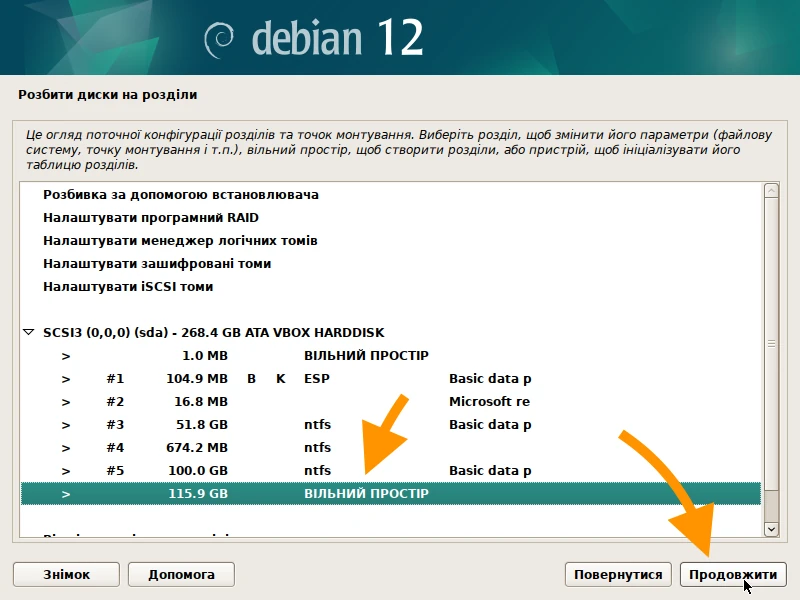Select partition #4 674.2 MB ntfs
This screenshot has width=800, height=600.
(391, 447)
